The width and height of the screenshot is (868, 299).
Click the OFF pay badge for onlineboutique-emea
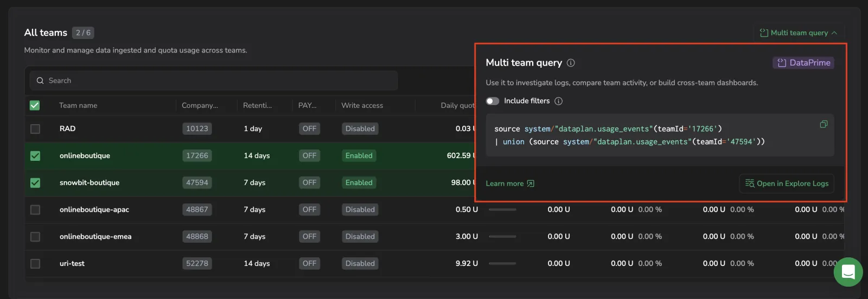(309, 237)
